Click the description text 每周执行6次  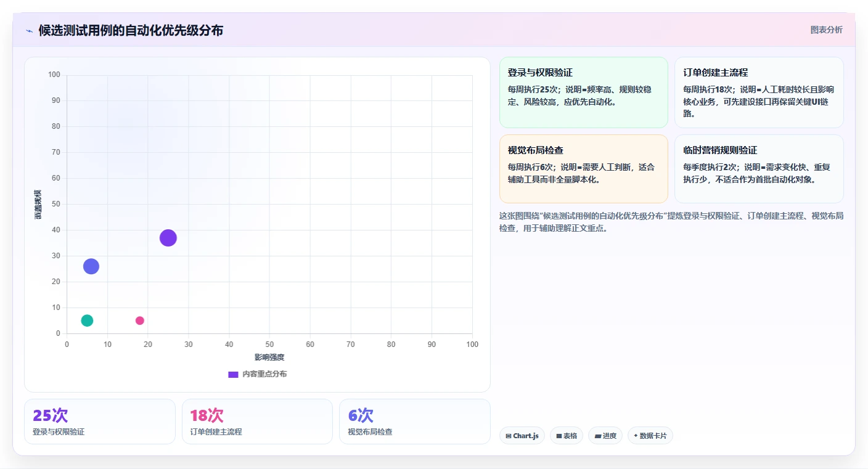pyautogui.click(x=530, y=167)
